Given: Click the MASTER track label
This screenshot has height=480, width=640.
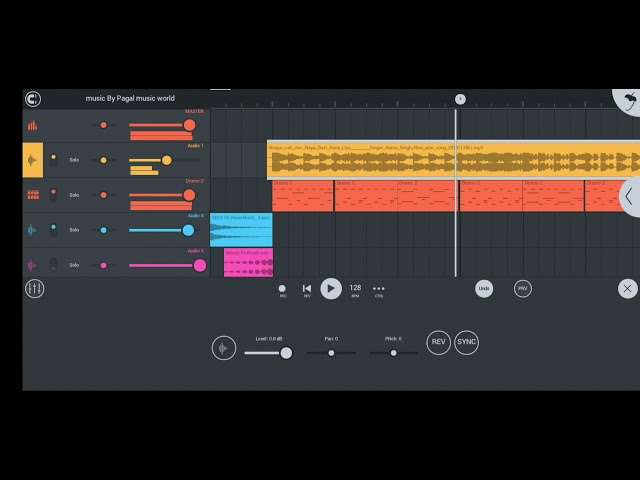Looking at the screenshot, I should [x=194, y=111].
